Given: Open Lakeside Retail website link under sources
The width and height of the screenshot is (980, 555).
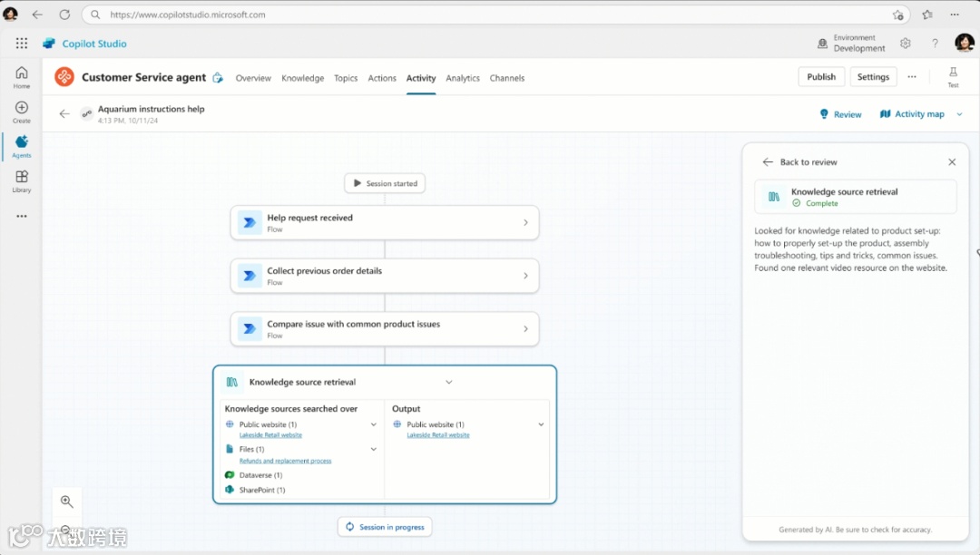Looking at the screenshot, I should point(270,435).
